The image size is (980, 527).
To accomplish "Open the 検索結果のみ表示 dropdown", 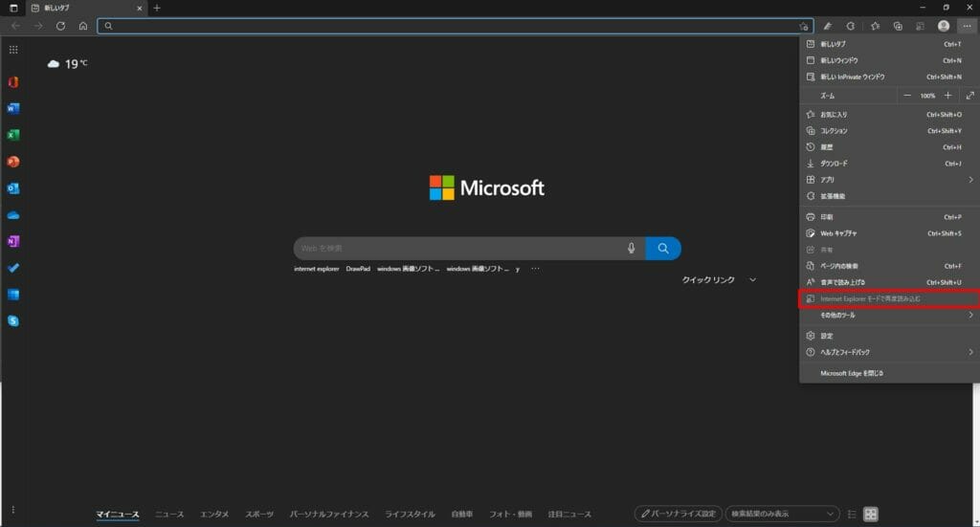I will [781, 514].
